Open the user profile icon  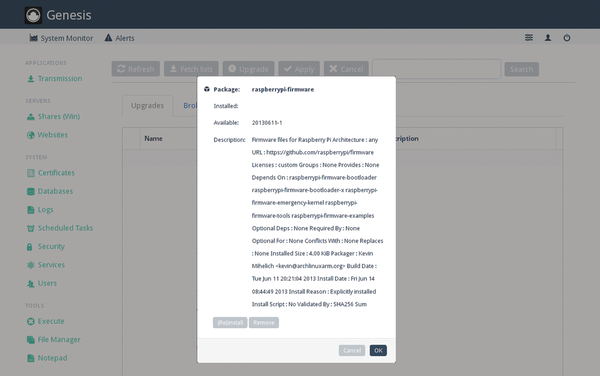[548, 37]
